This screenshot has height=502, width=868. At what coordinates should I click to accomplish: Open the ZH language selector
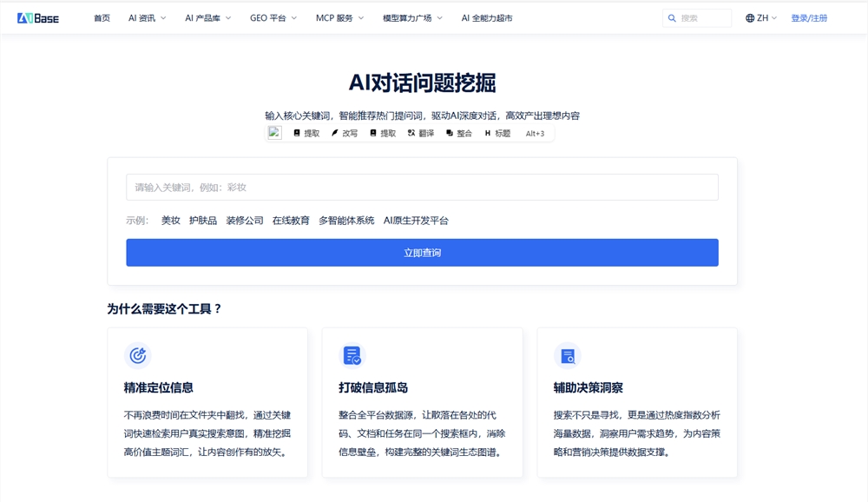pos(761,18)
